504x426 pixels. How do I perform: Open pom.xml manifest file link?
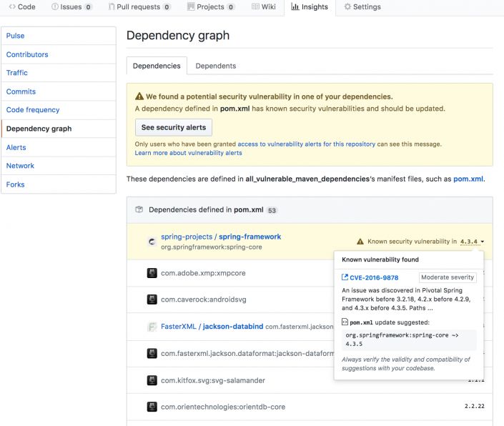[x=468, y=179]
